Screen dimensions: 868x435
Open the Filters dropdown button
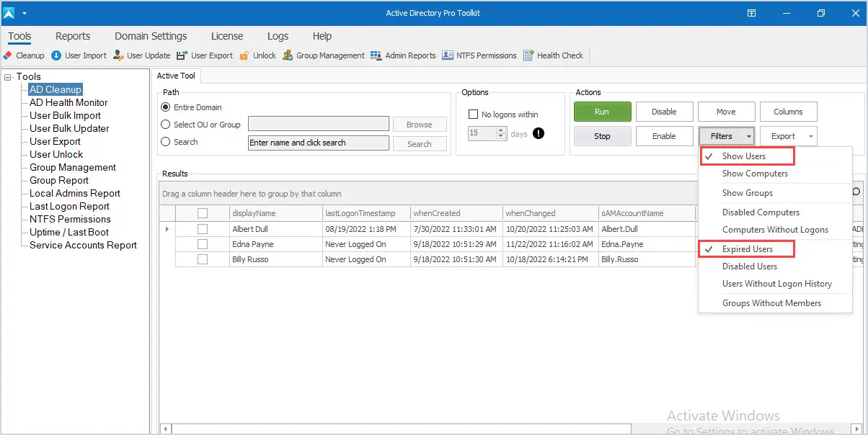(x=727, y=136)
